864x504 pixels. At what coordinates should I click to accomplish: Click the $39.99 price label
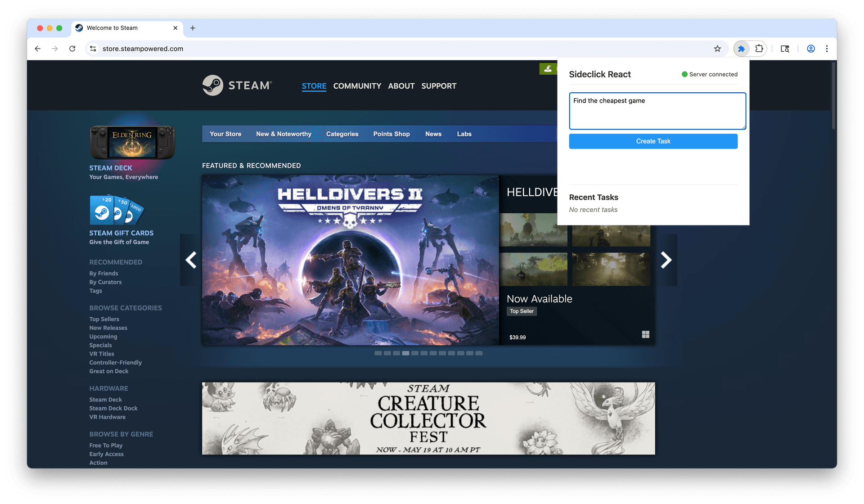(517, 337)
